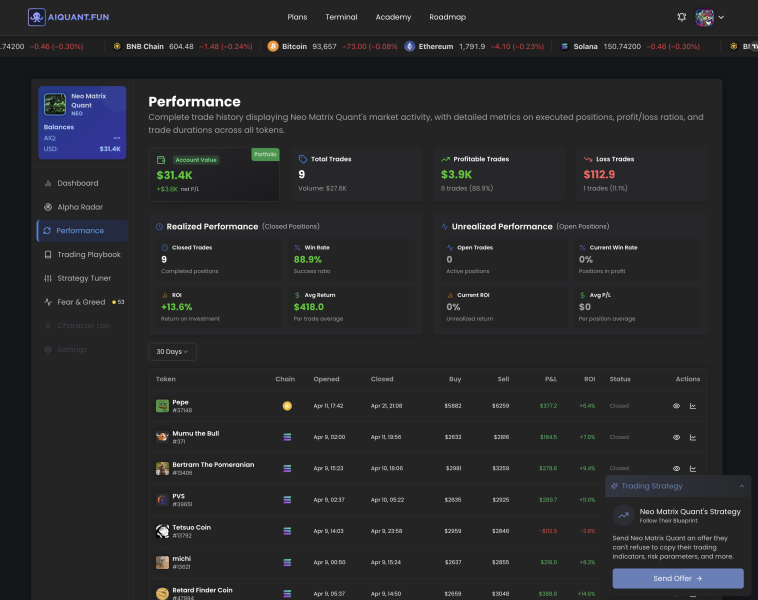Open Dashboard from the sidebar
The height and width of the screenshot is (600, 758).
point(77,183)
